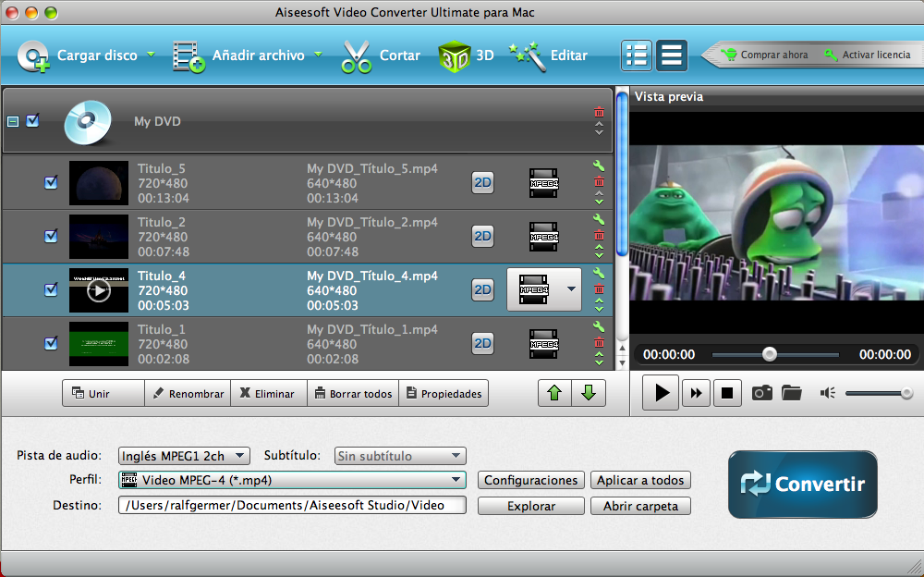Screen dimensions: 924x577
Task: Click the Añadir archivo film icon
Action: tap(188, 56)
